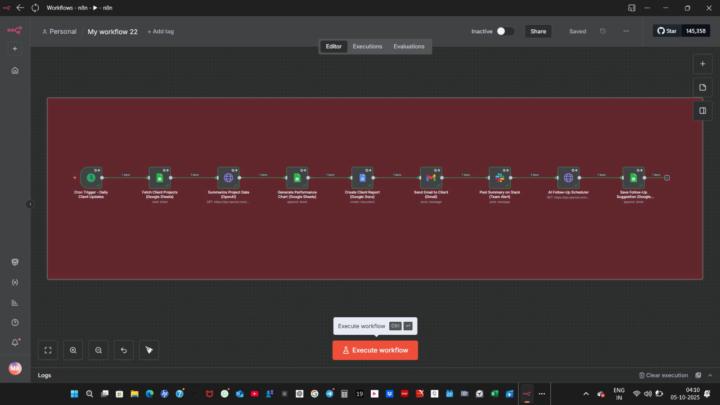Open the Fetch Client Projects Google Sheets node

point(159,178)
